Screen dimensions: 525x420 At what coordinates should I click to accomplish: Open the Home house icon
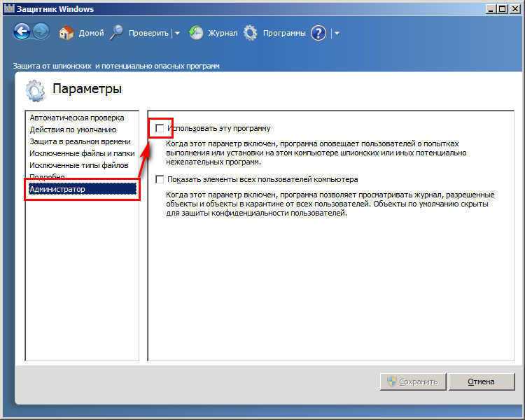pos(66,33)
